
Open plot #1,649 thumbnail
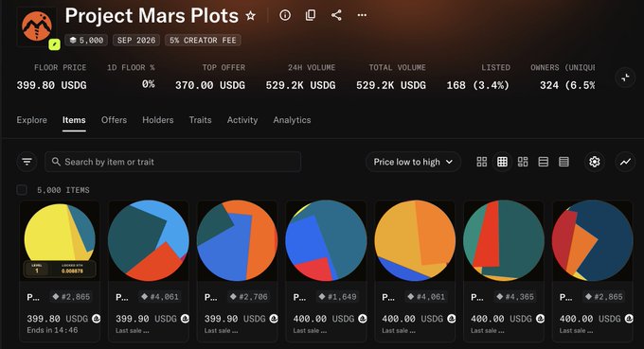[x=326, y=241]
